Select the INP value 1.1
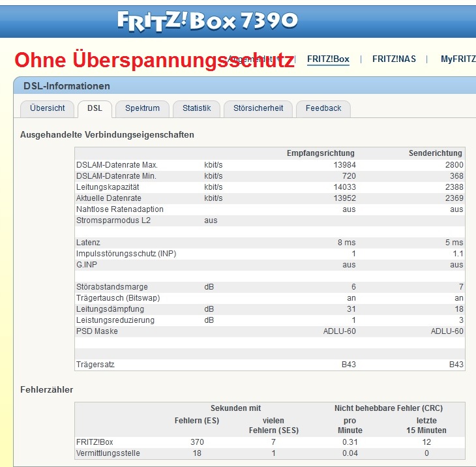This screenshot has width=476, height=467. [x=458, y=254]
